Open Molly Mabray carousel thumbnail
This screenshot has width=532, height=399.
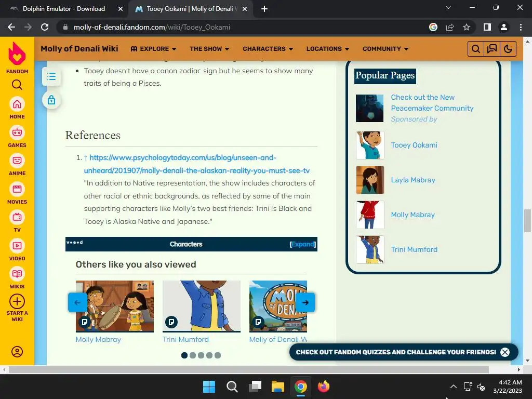[x=115, y=306]
